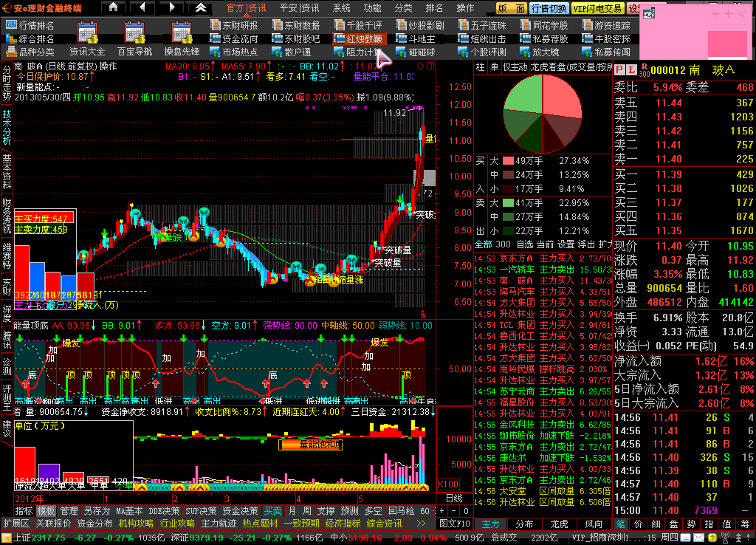Open 扩展区 panel expander
Screen dimensions: 756x545
16,524
